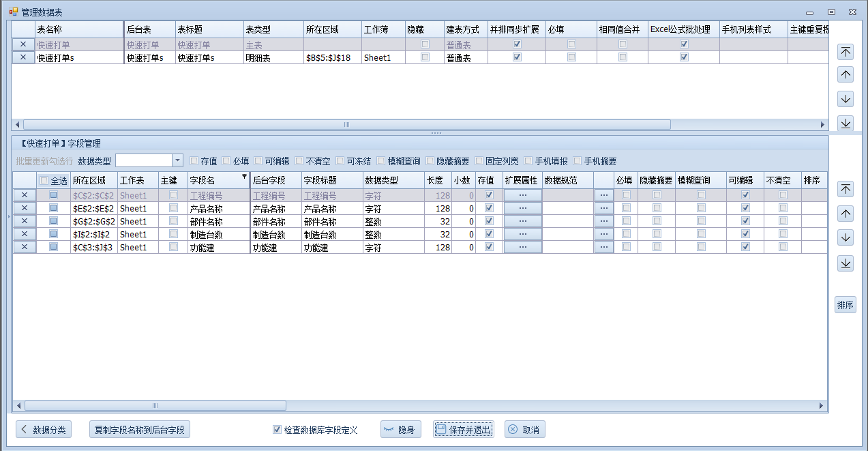Click the 排序 button on the right

click(845, 305)
